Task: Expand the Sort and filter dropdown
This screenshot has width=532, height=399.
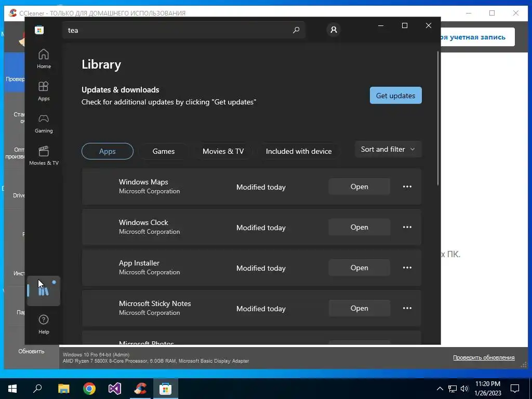Action: (388, 149)
